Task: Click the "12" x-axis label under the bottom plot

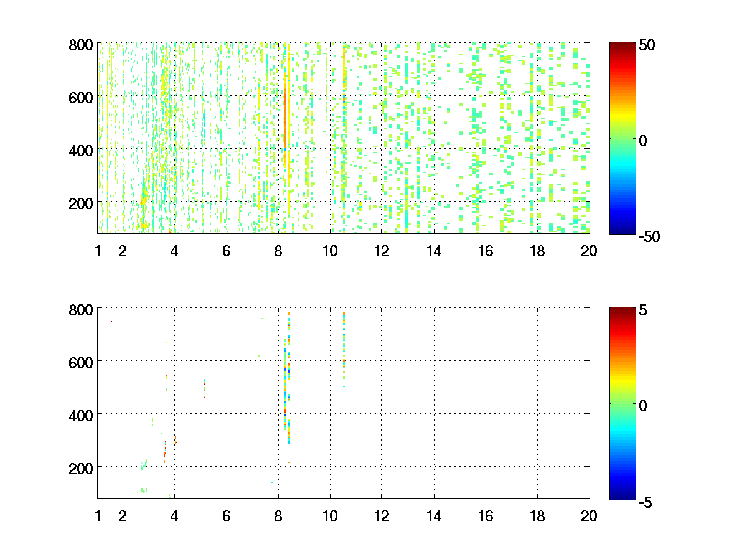Action: (x=382, y=516)
